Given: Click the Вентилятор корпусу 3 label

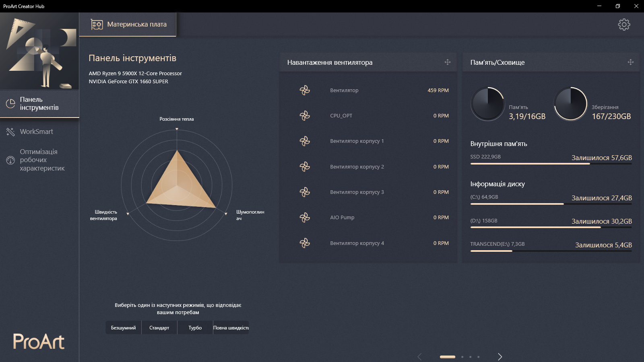Looking at the screenshot, I should pos(357,192).
